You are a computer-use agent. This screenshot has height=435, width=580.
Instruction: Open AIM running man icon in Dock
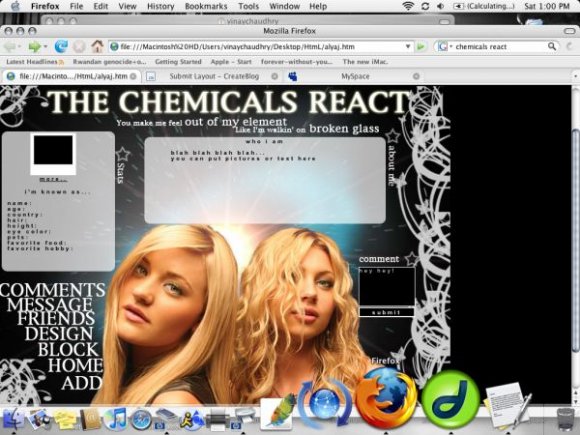(191, 420)
